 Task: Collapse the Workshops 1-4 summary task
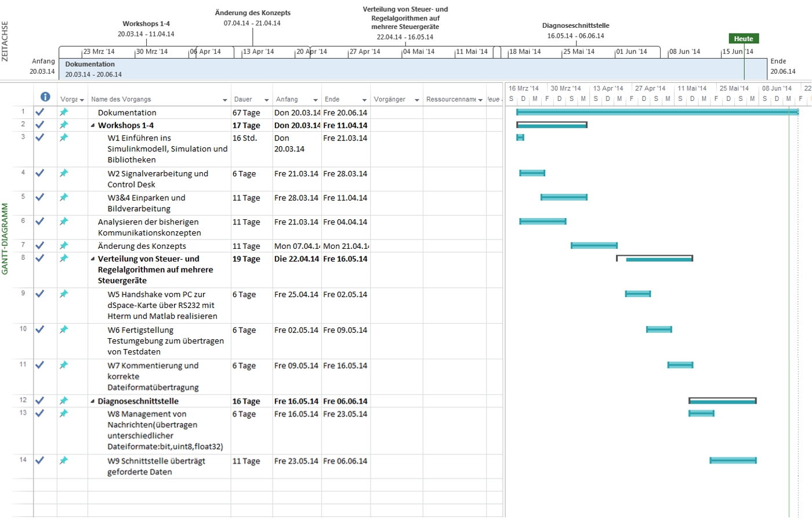(93, 125)
